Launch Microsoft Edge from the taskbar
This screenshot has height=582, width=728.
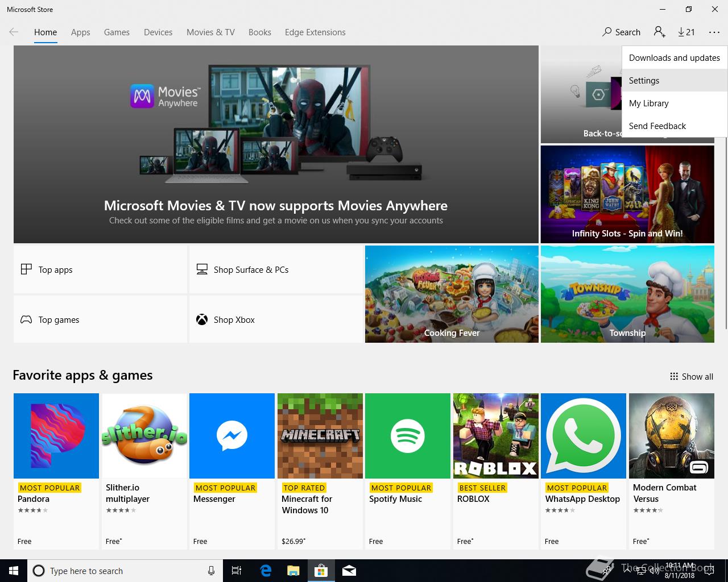click(266, 571)
